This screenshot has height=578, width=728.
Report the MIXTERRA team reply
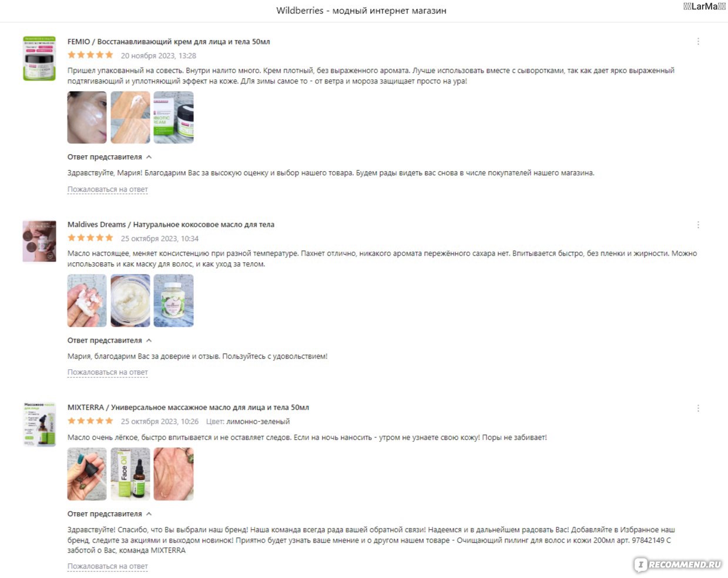[x=108, y=566]
